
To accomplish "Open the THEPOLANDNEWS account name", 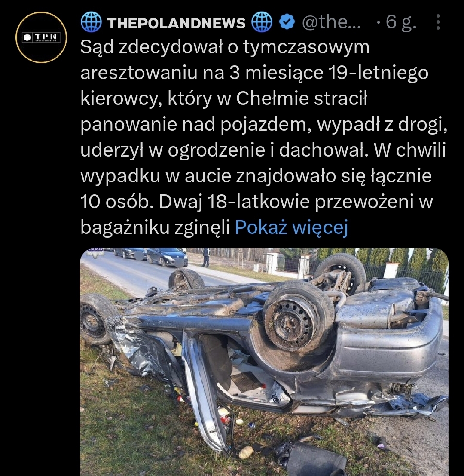I will tap(177, 23).
